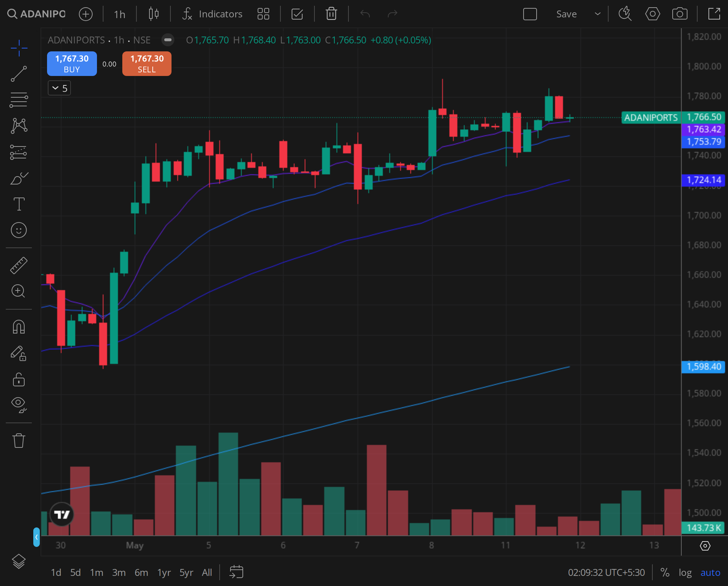728x586 pixels.
Task: Select the 1m time range
Action: pos(97,573)
